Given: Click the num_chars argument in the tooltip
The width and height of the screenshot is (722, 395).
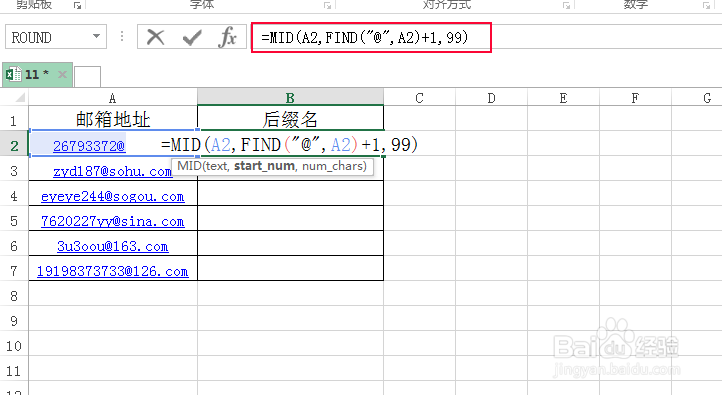Looking at the screenshot, I should pos(332,166).
